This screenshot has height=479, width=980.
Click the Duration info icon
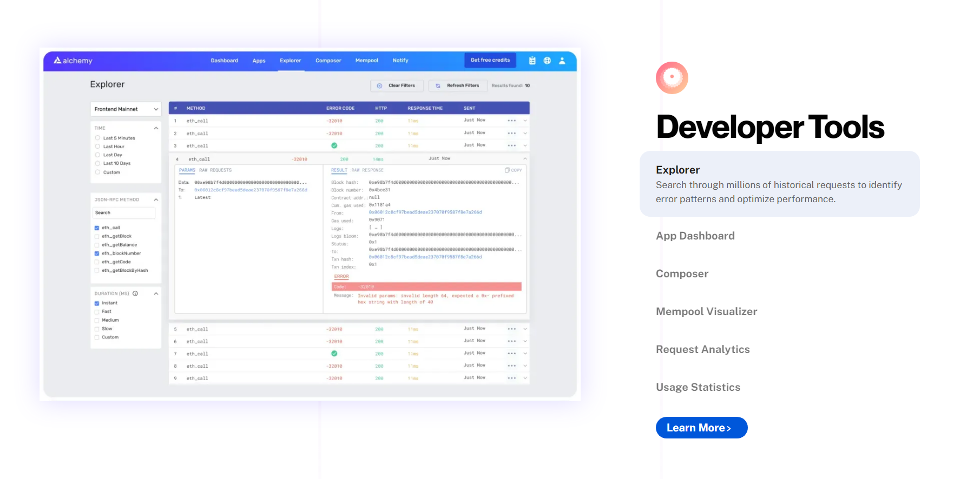(x=135, y=294)
